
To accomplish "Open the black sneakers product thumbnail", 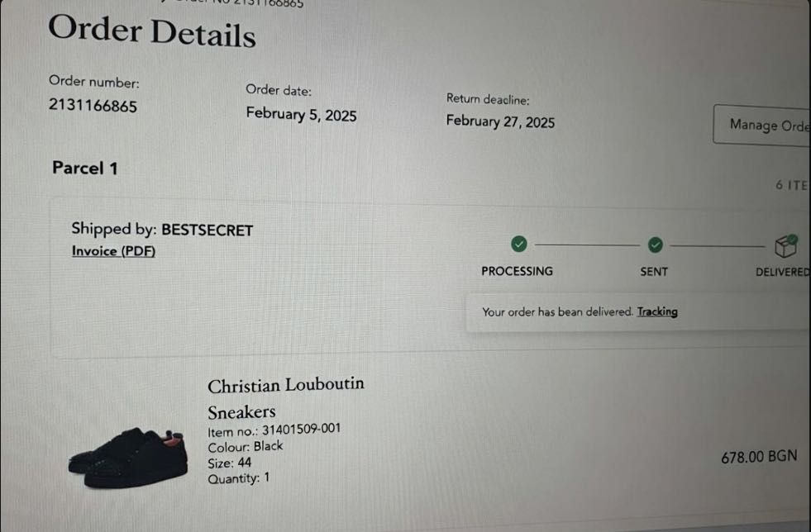I will tap(128, 456).
